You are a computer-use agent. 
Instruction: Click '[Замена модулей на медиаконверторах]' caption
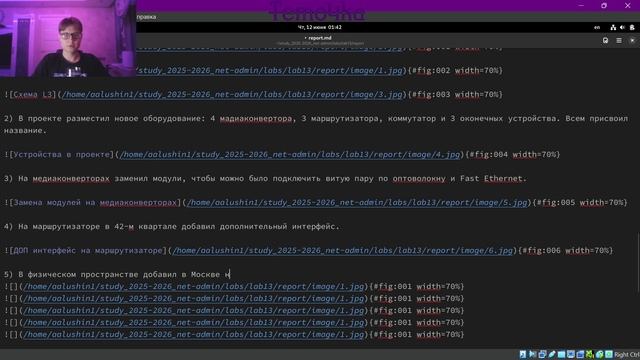pos(95,202)
